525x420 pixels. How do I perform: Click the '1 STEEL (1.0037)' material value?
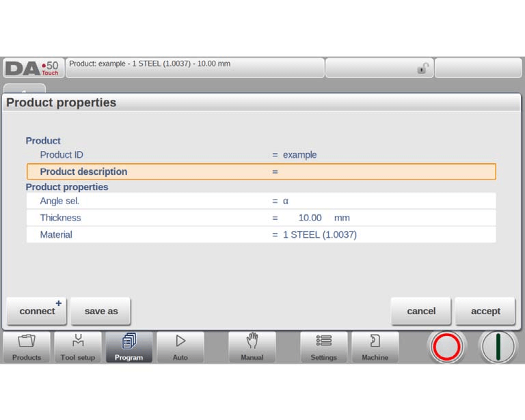320,235
